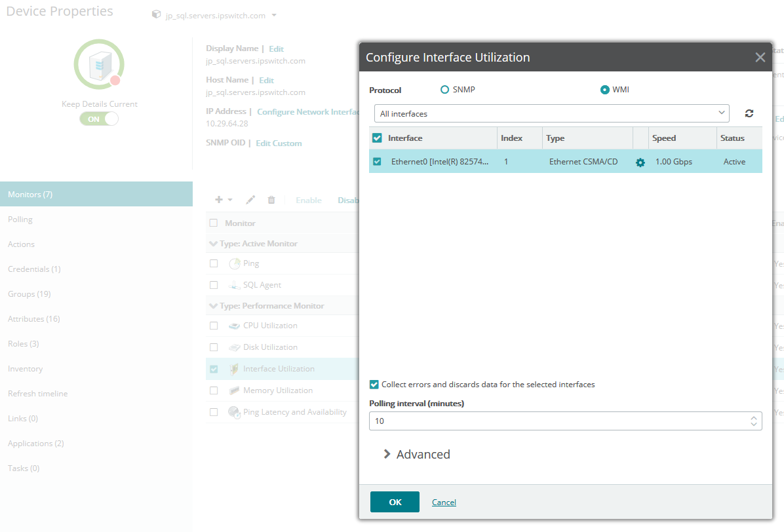The width and height of the screenshot is (784, 532).
Task: Click the edit monitor pencil icon
Action: coord(250,200)
